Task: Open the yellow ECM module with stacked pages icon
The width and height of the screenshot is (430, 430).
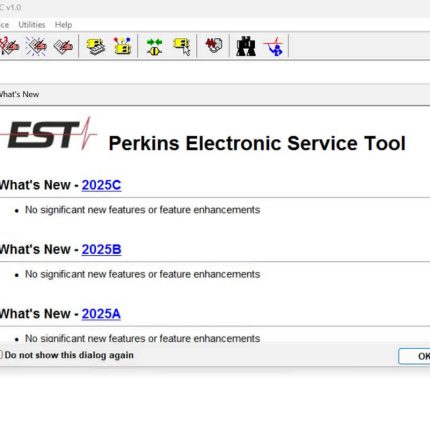Action: 96,46
